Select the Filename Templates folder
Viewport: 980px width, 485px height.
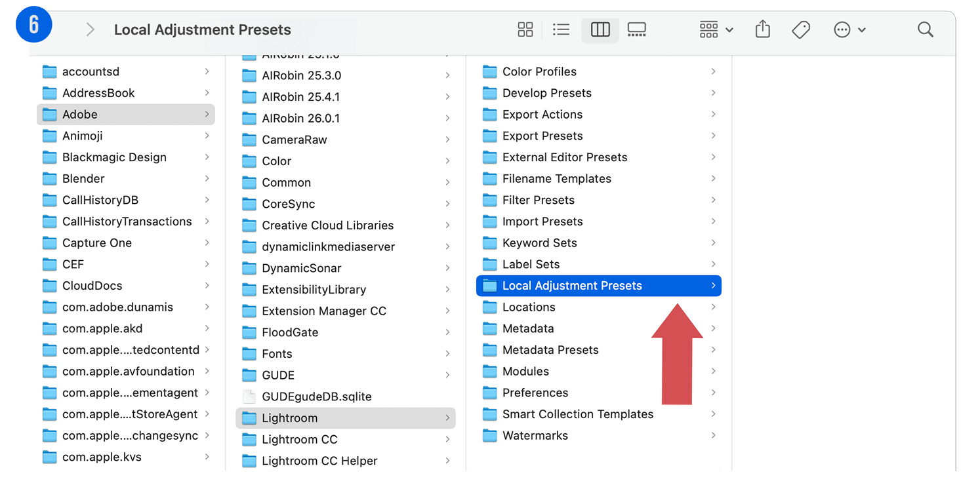pyautogui.click(x=599, y=178)
